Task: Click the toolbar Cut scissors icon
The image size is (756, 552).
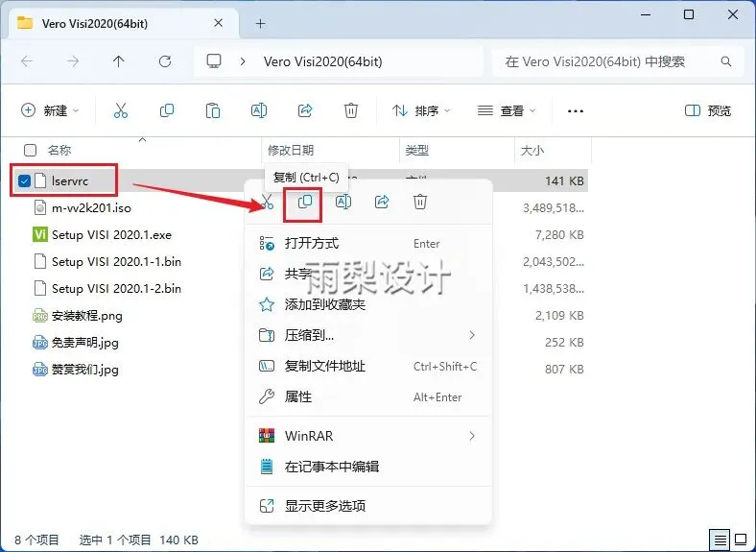Action: point(121,110)
